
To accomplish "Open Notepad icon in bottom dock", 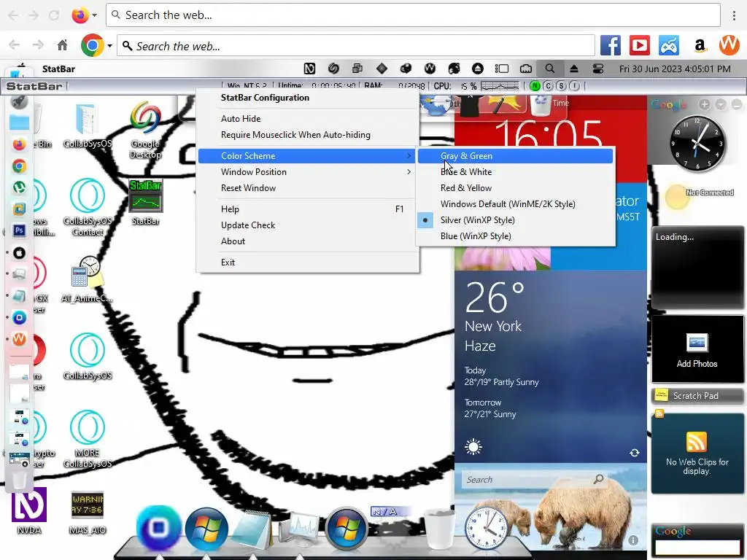I will pyautogui.click(x=252, y=530).
